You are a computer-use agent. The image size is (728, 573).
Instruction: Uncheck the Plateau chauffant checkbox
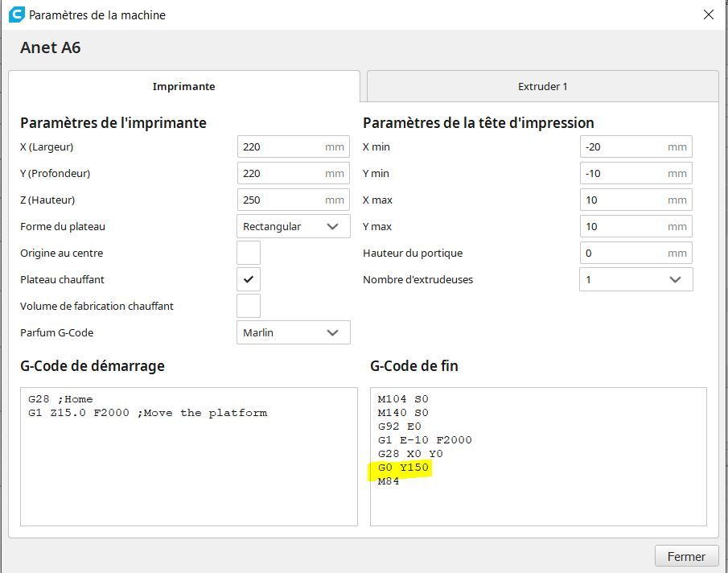point(249,279)
